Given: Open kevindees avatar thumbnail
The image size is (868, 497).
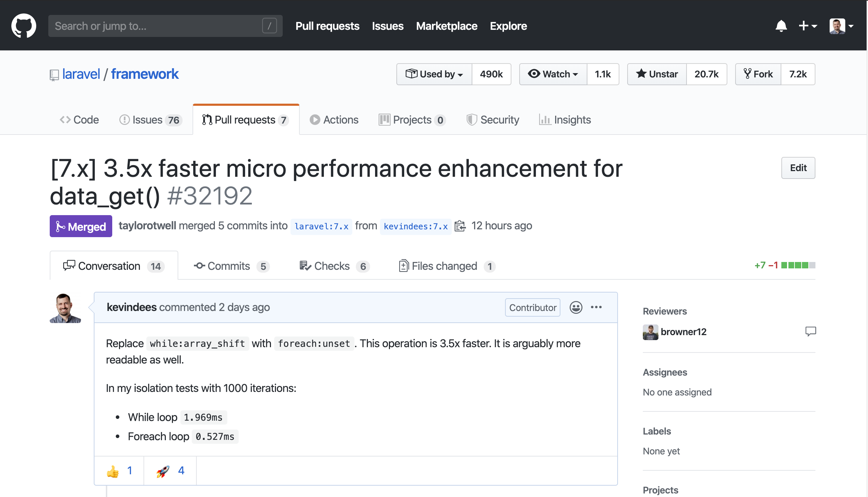Looking at the screenshot, I should pos(65,308).
